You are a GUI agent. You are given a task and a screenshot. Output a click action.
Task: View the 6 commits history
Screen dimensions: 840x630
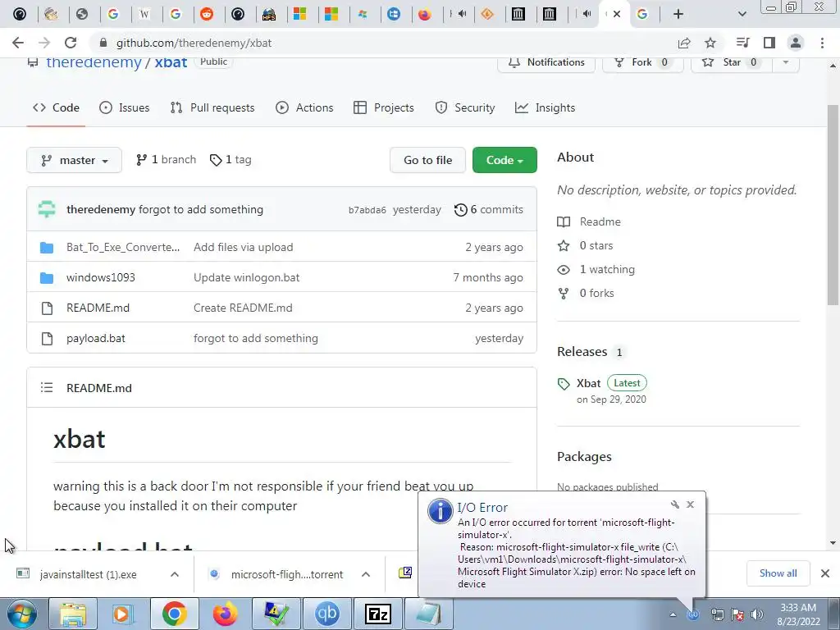click(489, 209)
